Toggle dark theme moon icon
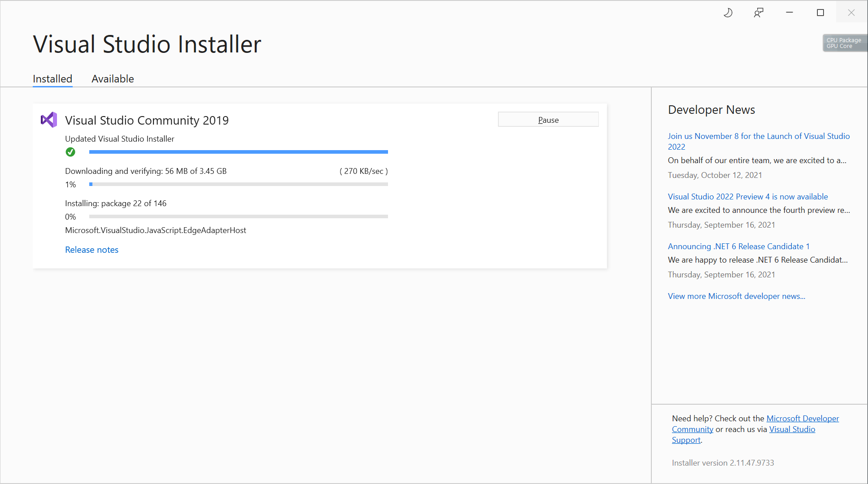This screenshot has width=868, height=484. pyautogui.click(x=728, y=13)
